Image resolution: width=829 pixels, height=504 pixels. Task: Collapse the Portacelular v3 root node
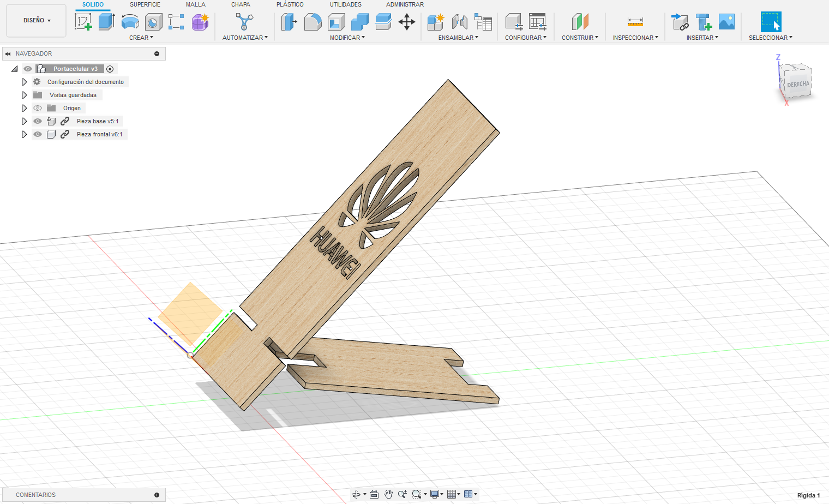tap(14, 69)
